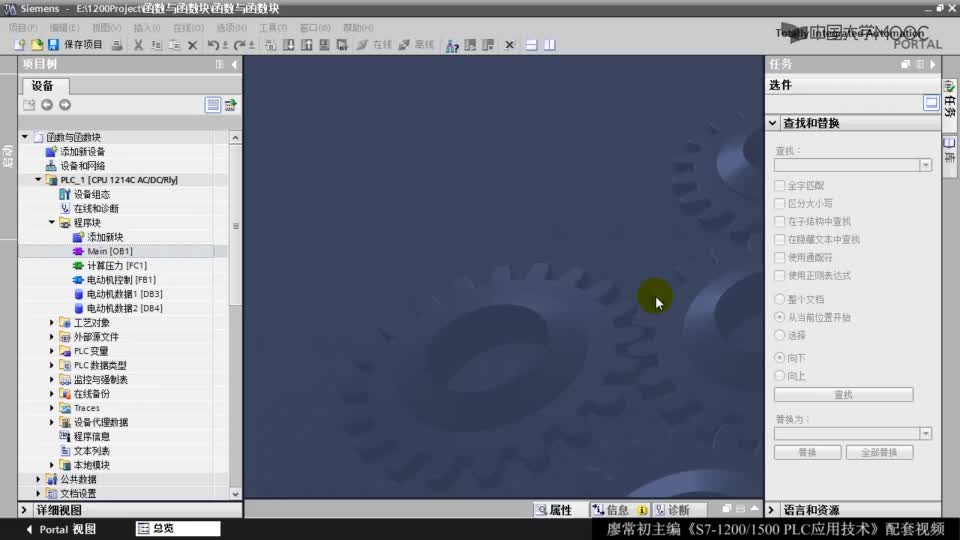Select 整个文档 radio option

779,299
